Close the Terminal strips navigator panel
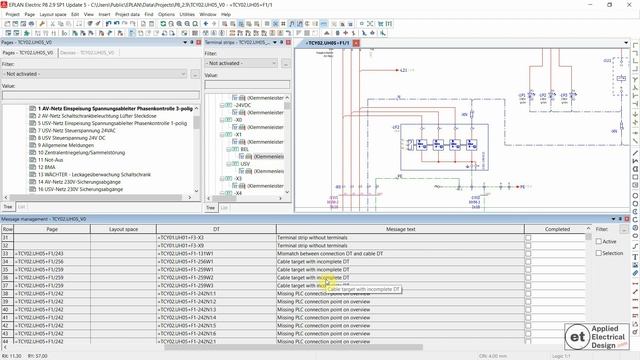 point(289,42)
